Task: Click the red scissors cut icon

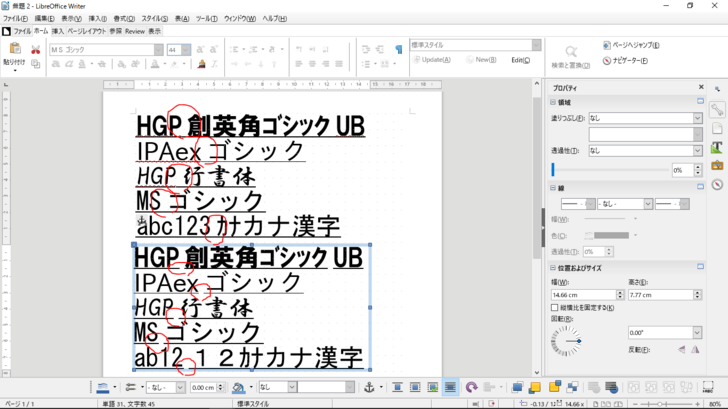Action: point(35,50)
